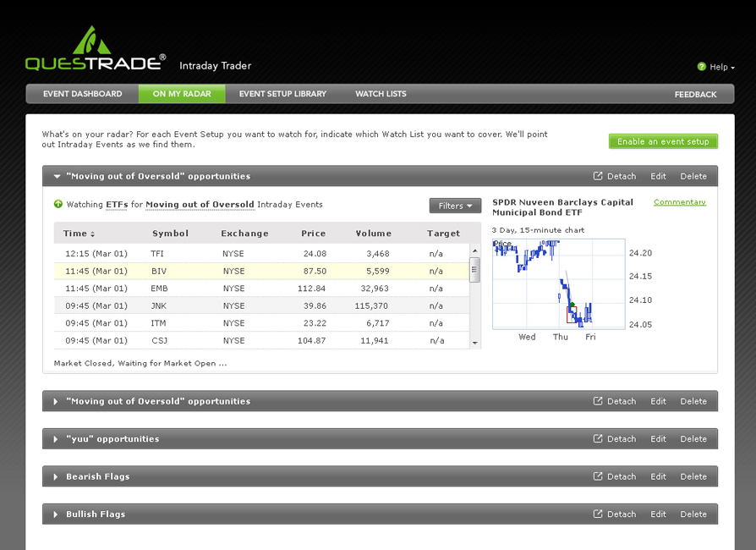Screen dimensions: 756x550
Task: Click the Detach icon in the Bearish Flags row
Action: tap(598, 476)
